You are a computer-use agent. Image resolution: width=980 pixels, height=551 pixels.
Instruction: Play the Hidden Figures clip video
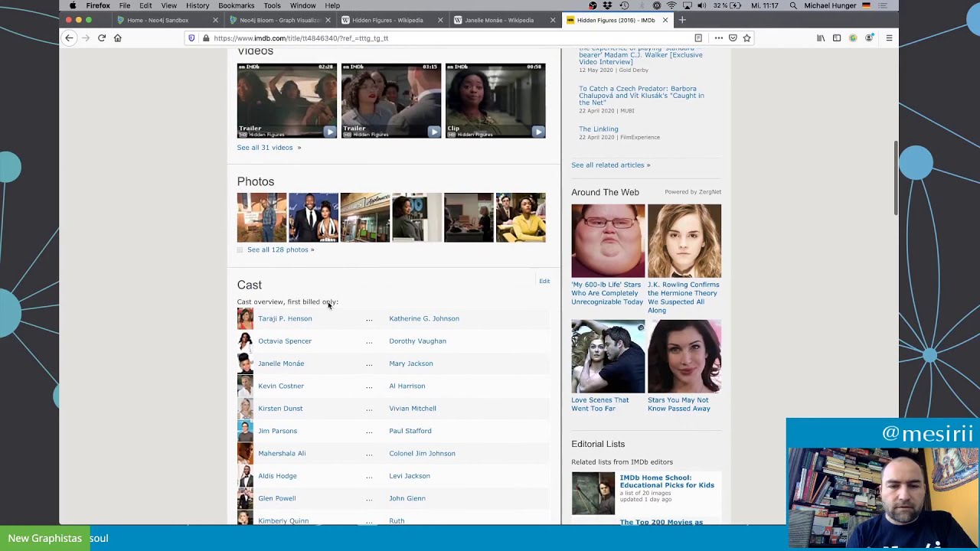tap(495, 101)
